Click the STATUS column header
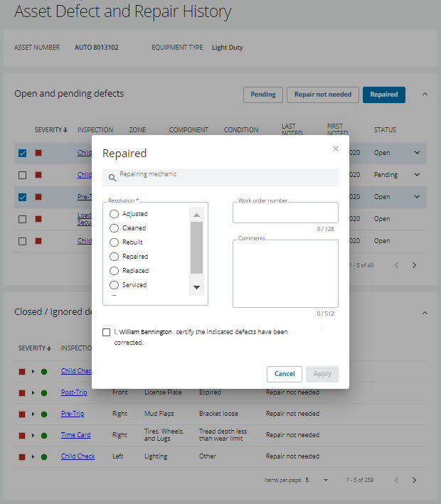 point(385,130)
